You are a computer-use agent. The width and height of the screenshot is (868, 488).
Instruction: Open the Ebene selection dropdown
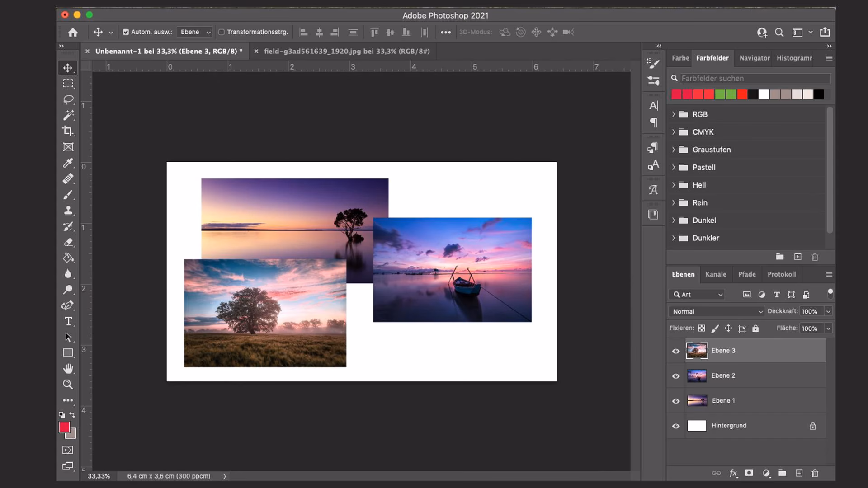tap(194, 32)
